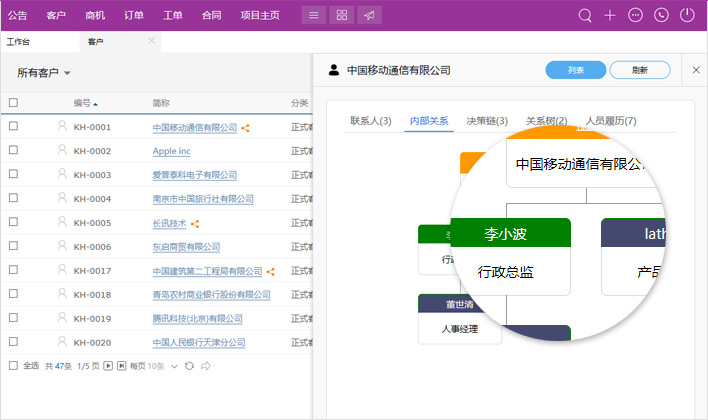
Task: Open the 工单 menu
Action: [x=172, y=15]
